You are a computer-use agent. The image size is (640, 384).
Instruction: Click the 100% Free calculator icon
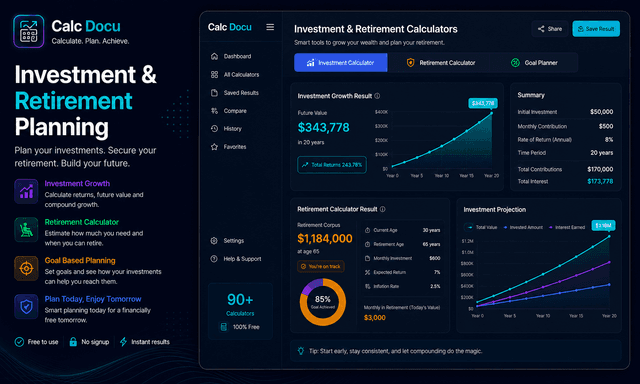pyautogui.click(x=223, y=327)
